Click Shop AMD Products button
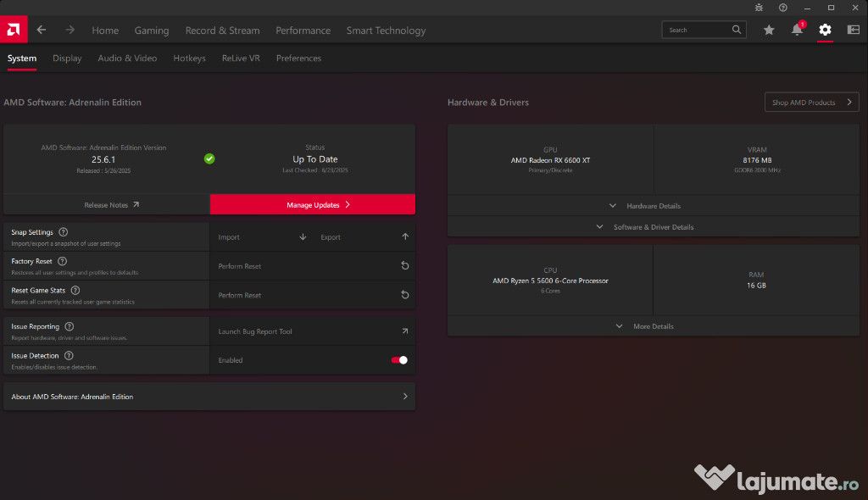The image size is (868, 500). point(811,102)
